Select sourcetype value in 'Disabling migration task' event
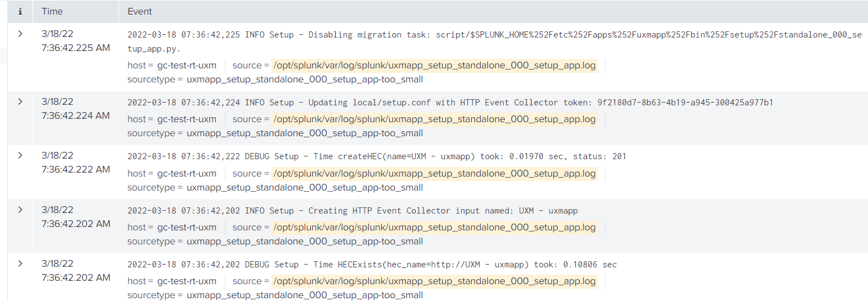The height and width of the screenshot is (301, 868). pyautogui.click(x=304, y=80)
